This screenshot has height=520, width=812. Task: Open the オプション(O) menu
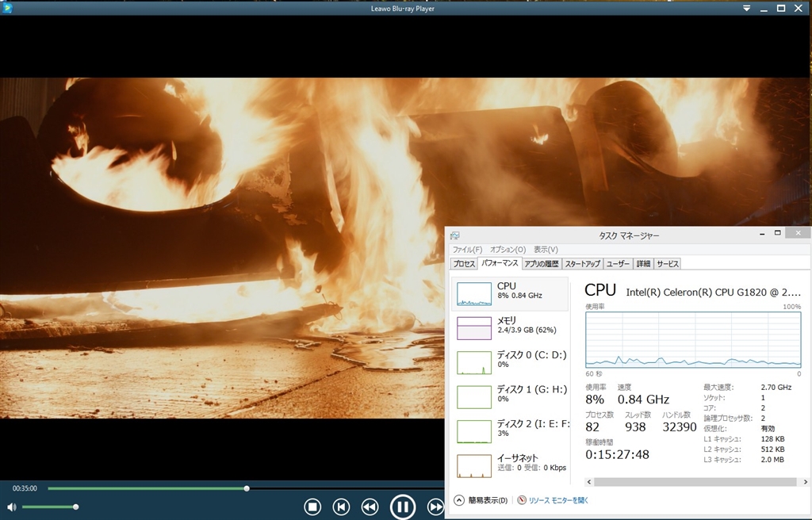[507, 250]
